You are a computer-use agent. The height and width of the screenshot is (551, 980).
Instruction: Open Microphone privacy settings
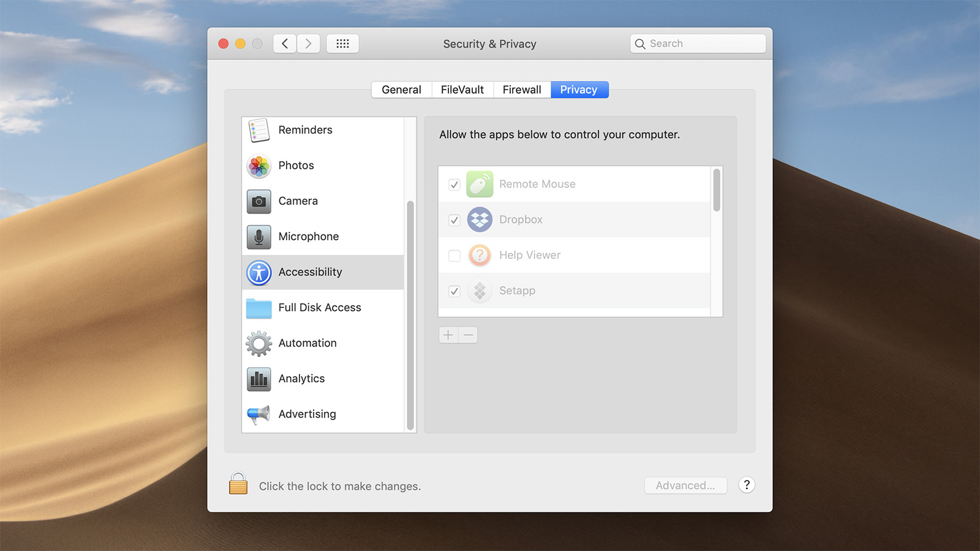click(258, 236)
